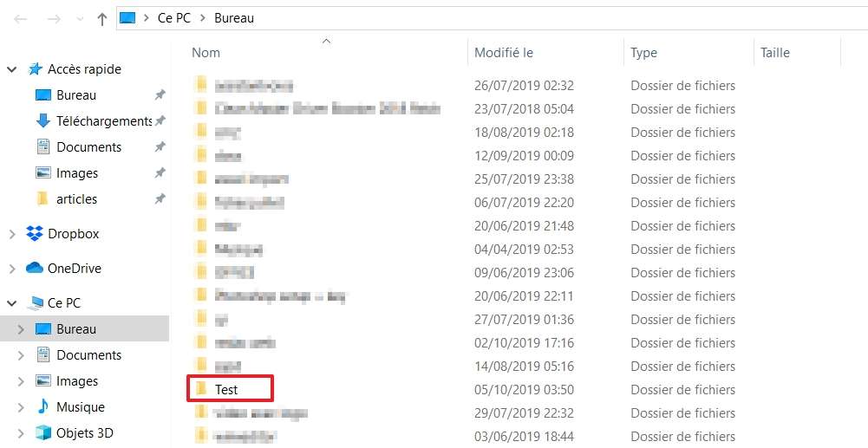The image size is (868, 448).
Task: Open Téléchargements in quick access
Action: (104, 121)
